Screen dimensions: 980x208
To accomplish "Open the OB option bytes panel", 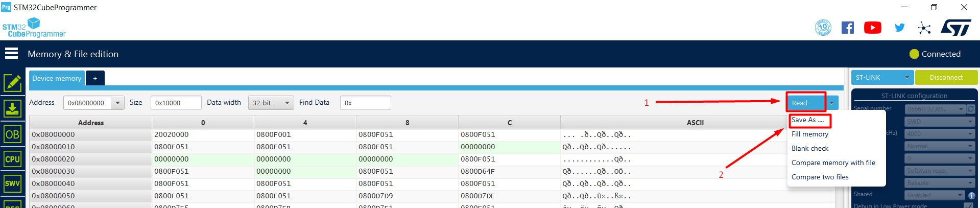I will click(12, 134).
